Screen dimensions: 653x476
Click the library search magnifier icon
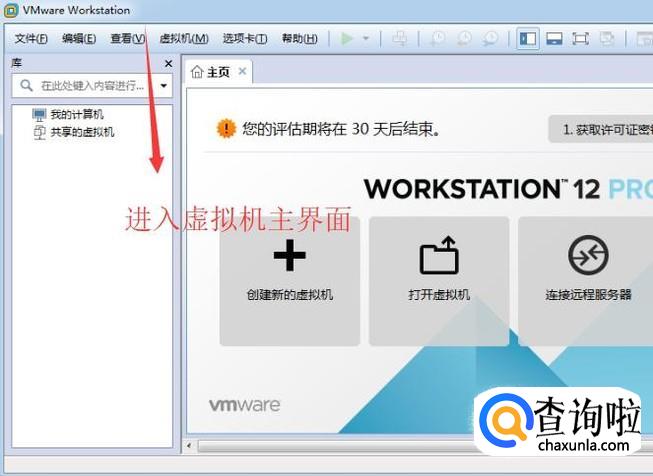26,86
